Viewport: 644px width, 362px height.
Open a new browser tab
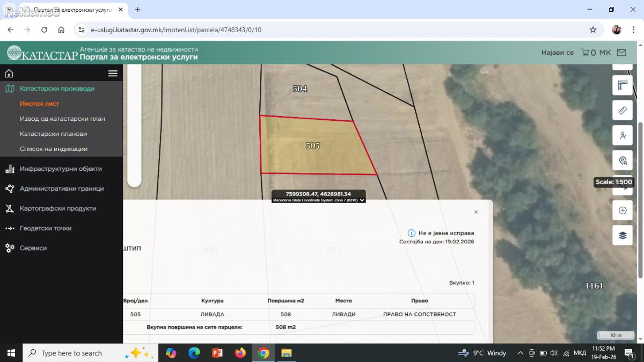(138, 10)
